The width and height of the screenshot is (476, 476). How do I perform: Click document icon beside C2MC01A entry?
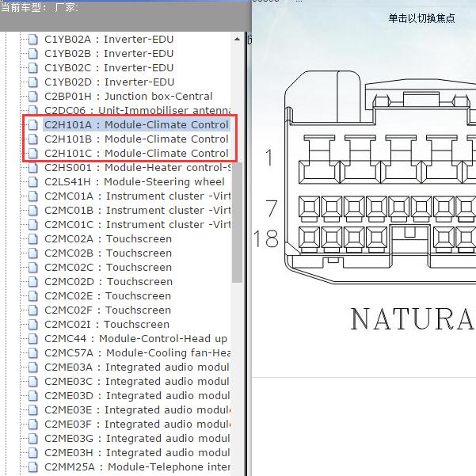32,196
